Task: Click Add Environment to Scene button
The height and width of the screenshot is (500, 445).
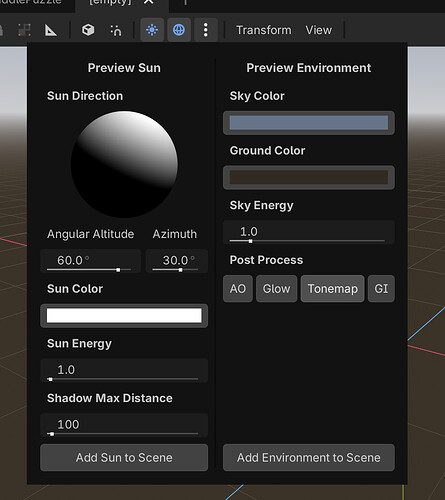Action: click(x=309, y=457)
